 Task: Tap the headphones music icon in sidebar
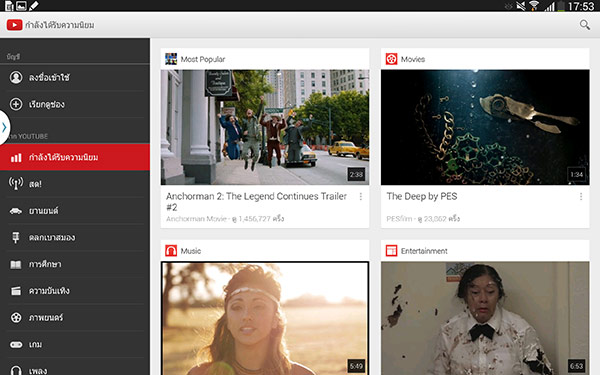click(16, 370)
